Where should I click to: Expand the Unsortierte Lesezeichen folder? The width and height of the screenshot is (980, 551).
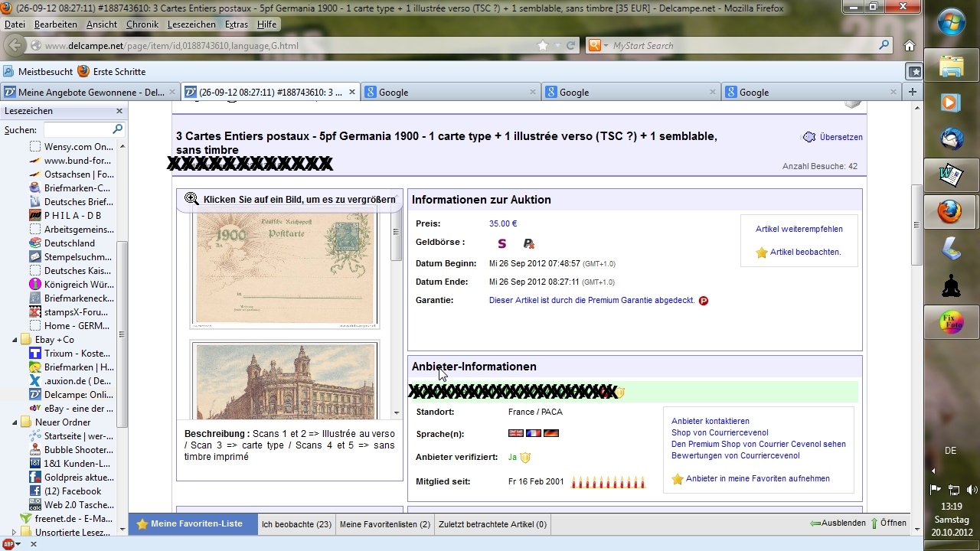coord(15,533)
